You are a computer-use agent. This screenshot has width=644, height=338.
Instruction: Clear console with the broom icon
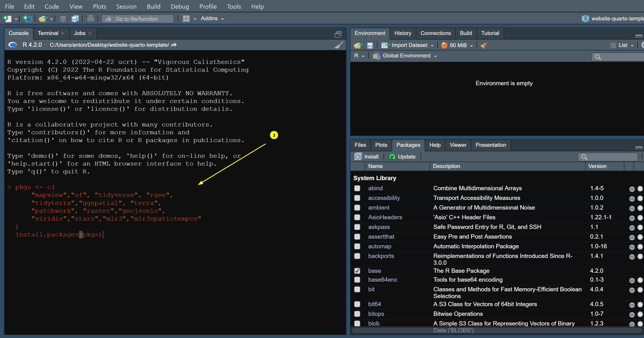point(339,45)
